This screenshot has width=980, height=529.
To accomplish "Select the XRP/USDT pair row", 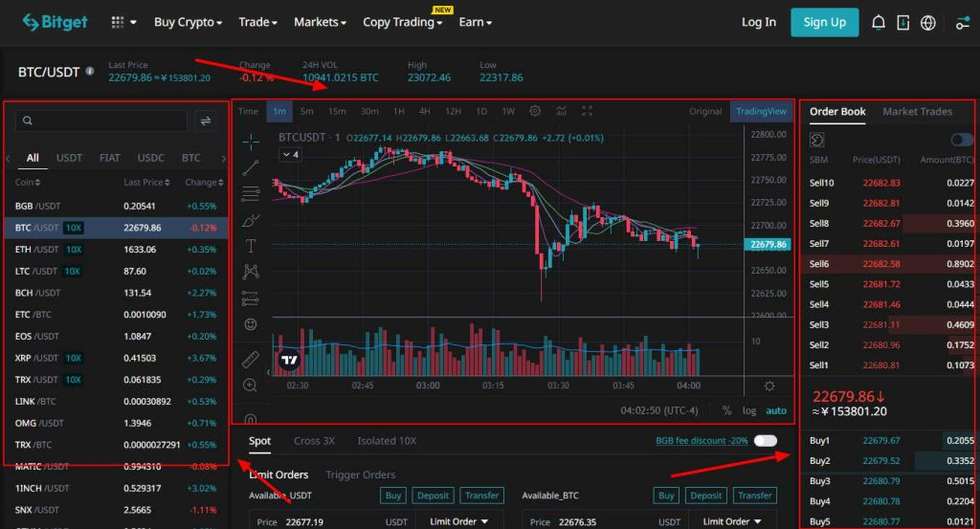I will (x=116, y=358).
